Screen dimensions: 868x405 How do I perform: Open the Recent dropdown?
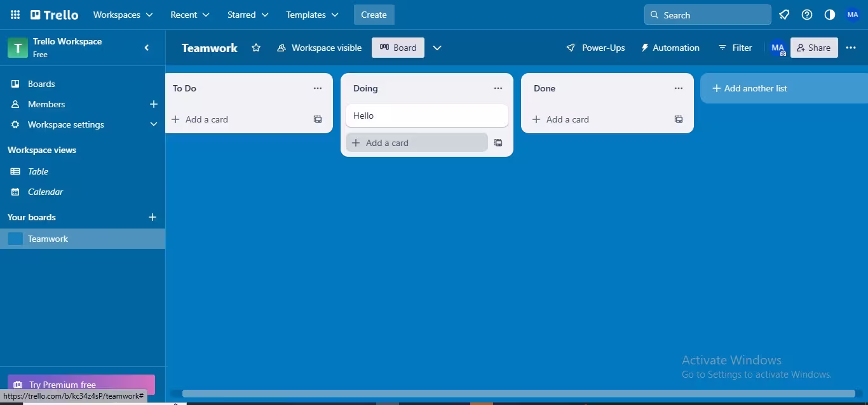click(x=189, y=15)
